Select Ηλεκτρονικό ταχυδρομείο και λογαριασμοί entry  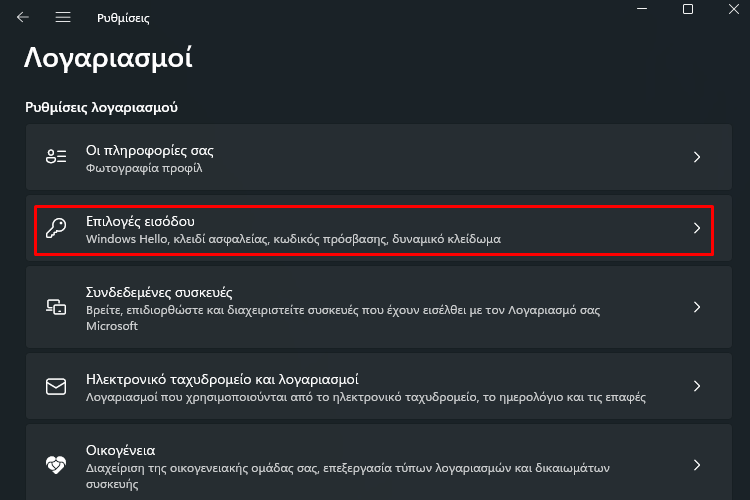coord(379,386)
